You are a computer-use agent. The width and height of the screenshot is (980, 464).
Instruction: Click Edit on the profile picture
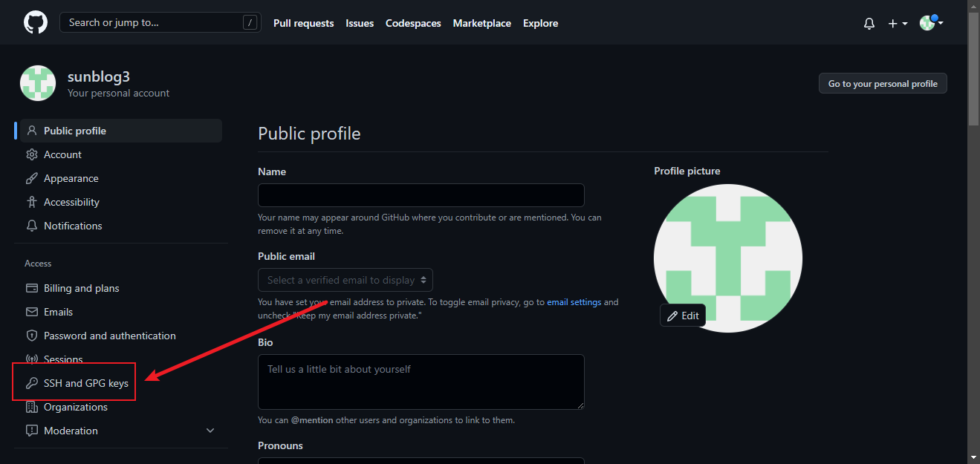[683, 316]
